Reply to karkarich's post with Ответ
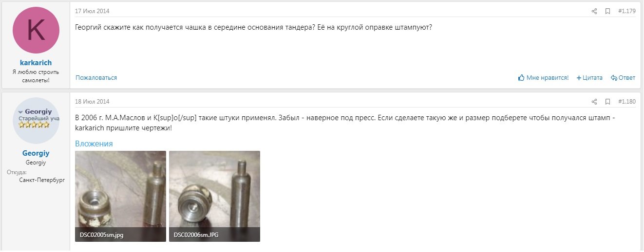 (x=623, y=78)
